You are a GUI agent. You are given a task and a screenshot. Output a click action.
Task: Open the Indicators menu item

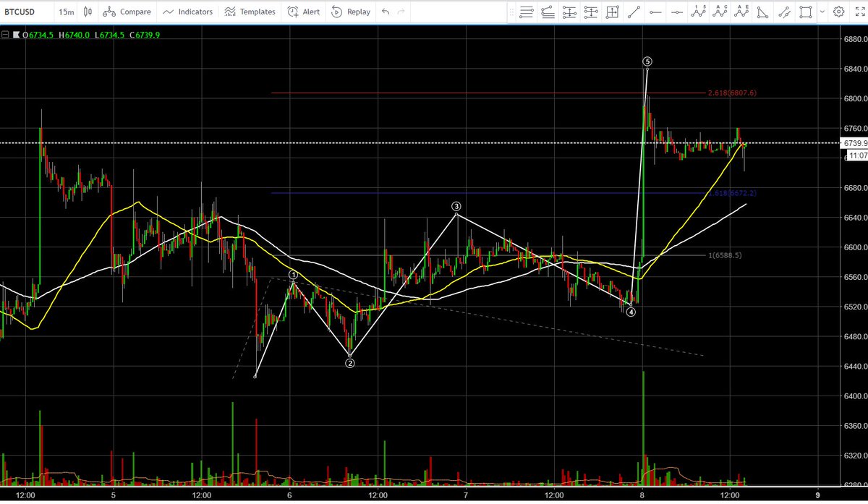pyautogui.click(x=188, y=12)
